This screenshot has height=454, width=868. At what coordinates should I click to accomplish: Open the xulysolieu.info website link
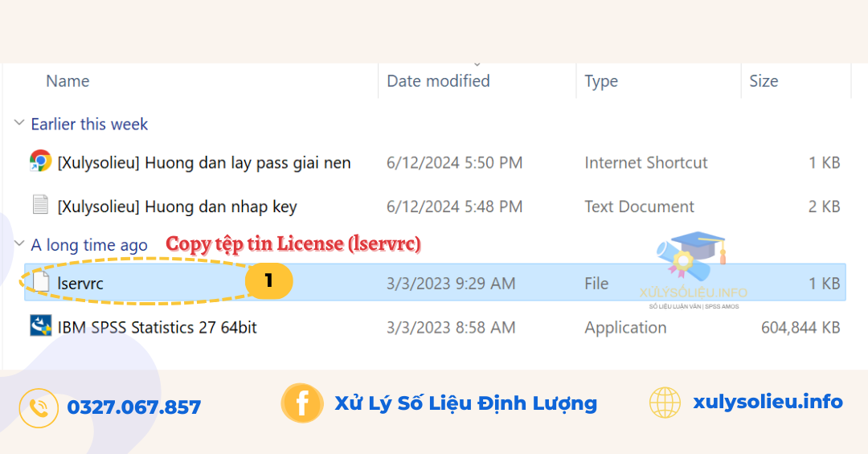[768, 402]
